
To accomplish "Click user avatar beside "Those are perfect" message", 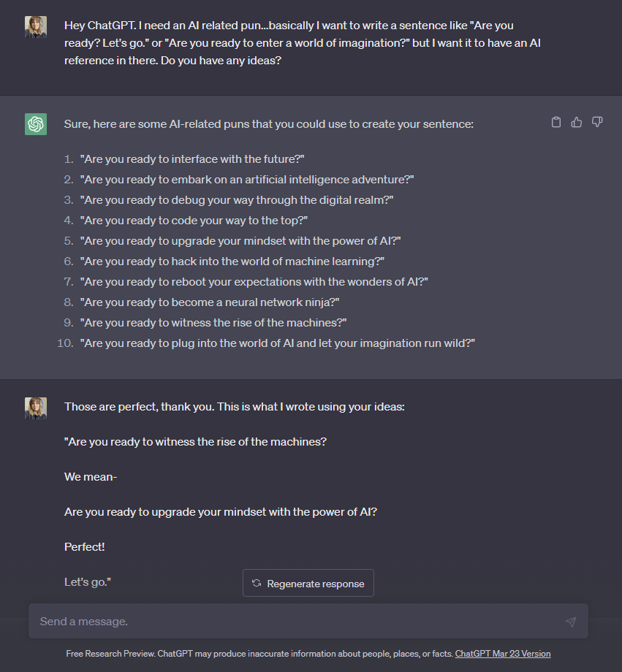I will click(x=36, y=408).
